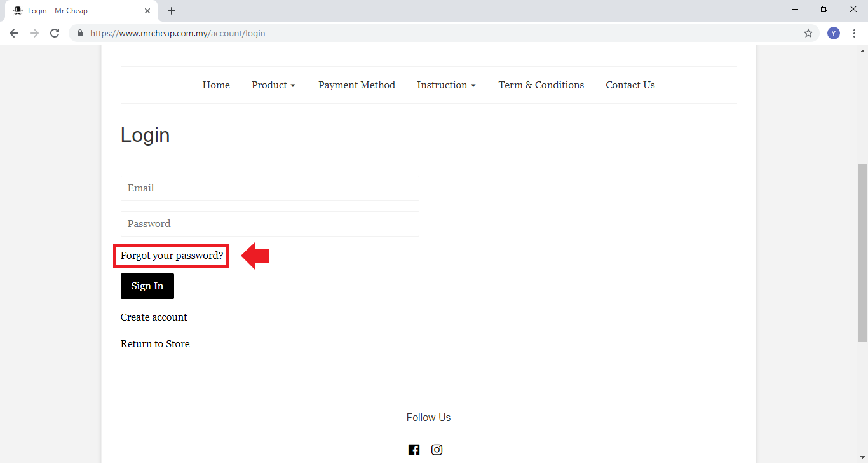Close the Login – Mr Cheap tab
The width and height of the screenshot is (868, 463).
pos(147,11)
